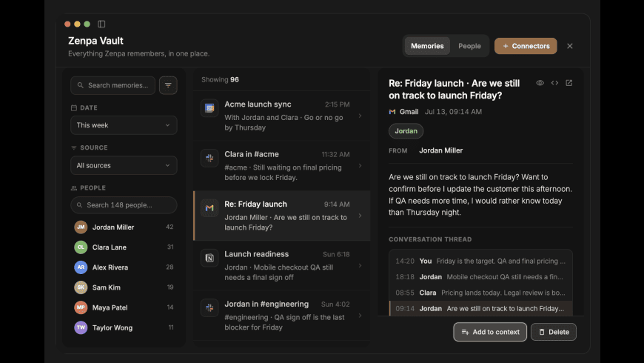Click into the Search 148 people field

(124, 205)
